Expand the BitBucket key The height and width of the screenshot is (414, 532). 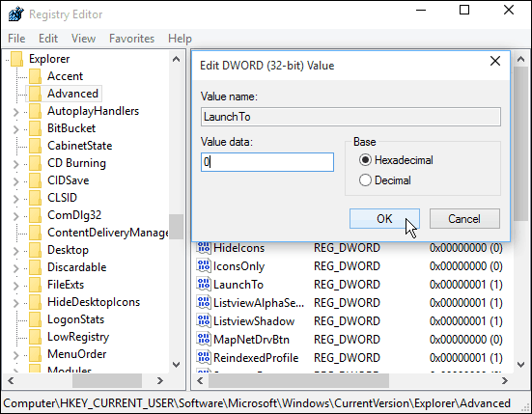coord(15,129)
